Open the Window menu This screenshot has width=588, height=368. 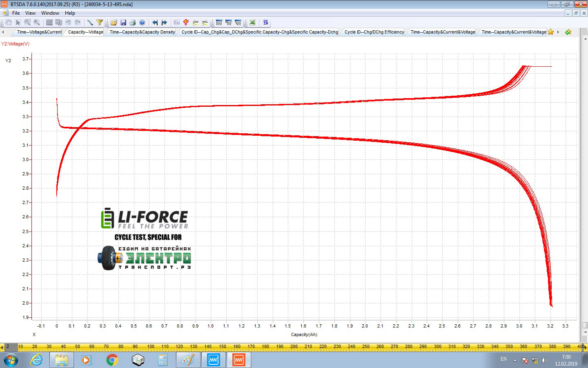[50, 13]
